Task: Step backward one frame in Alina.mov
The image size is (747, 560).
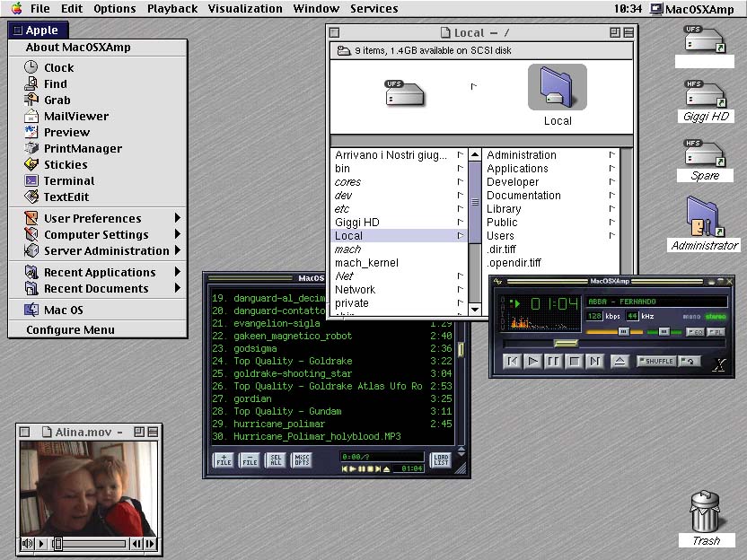Action: (x=136, y=543)
